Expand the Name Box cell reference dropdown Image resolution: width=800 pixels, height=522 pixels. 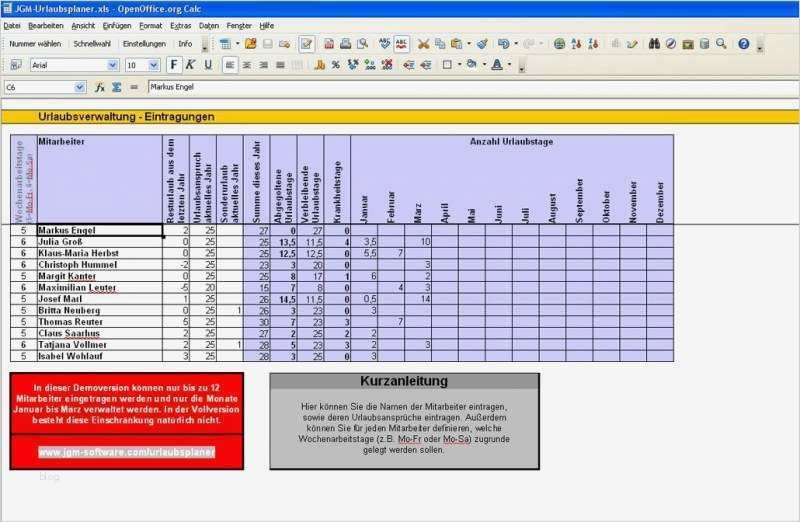pyautogui.click(x=80, y=87)
